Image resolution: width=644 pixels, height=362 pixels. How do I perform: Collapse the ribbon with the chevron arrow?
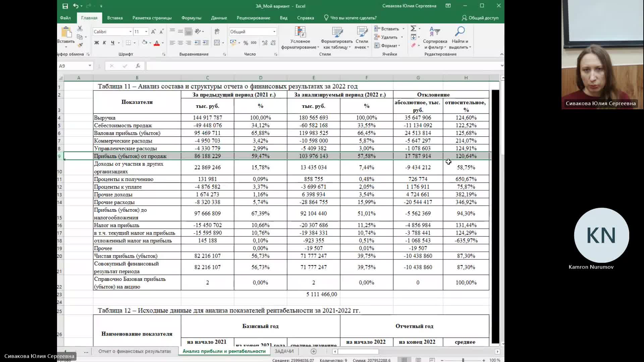pos(502,54)
